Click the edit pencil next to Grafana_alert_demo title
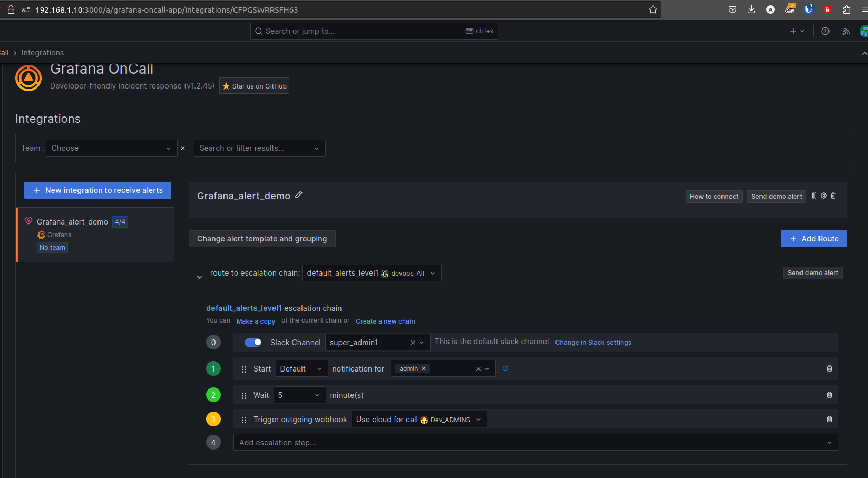 coord(299,195)
